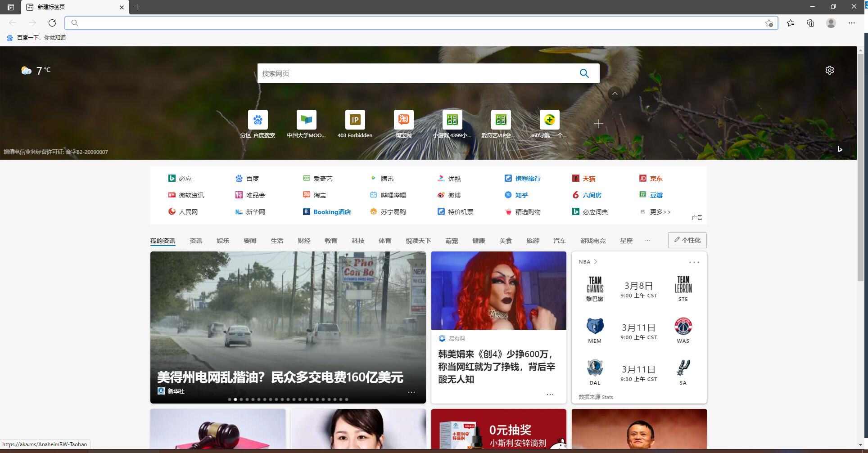This screenshot has width=868, height=453.
Task: Show more news categories via the ellipsis
Action: (x=647, y=241)
